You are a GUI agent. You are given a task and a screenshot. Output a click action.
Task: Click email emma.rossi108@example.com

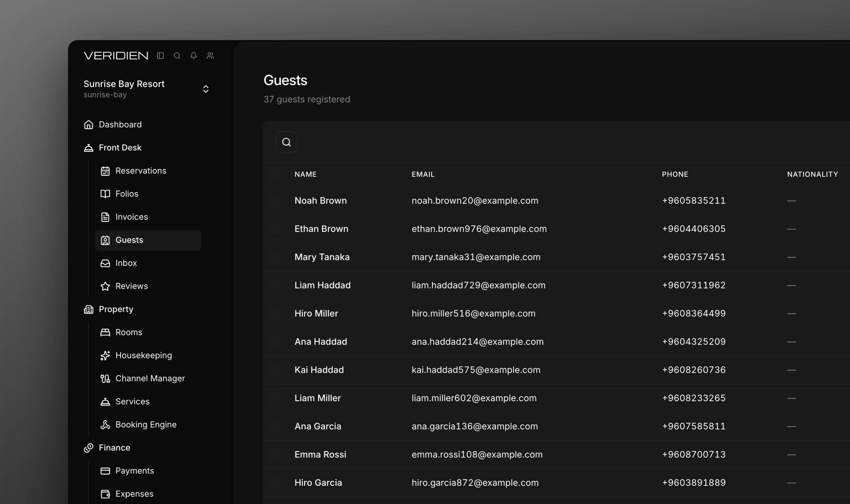click(477, 455)
